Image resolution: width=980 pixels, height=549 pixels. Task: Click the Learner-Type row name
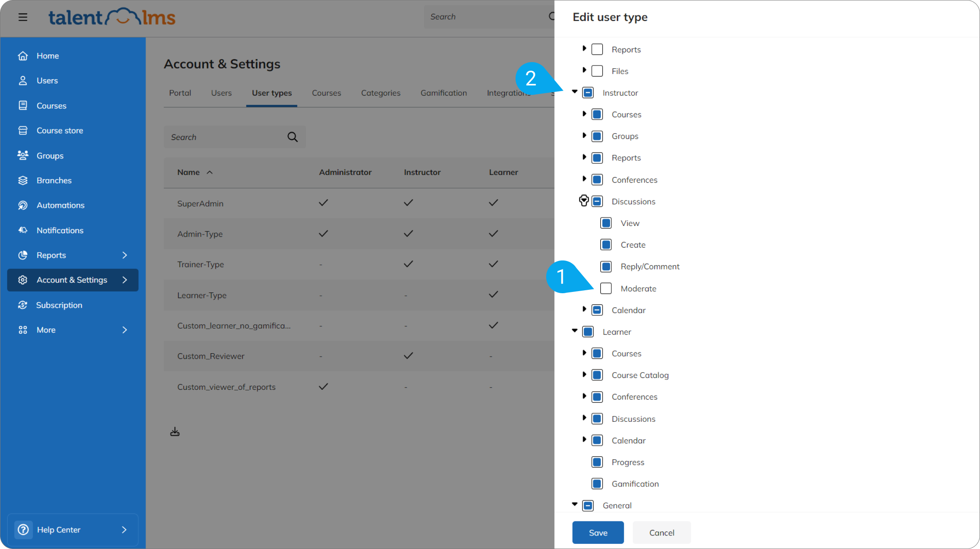click(x=202, y=295)
